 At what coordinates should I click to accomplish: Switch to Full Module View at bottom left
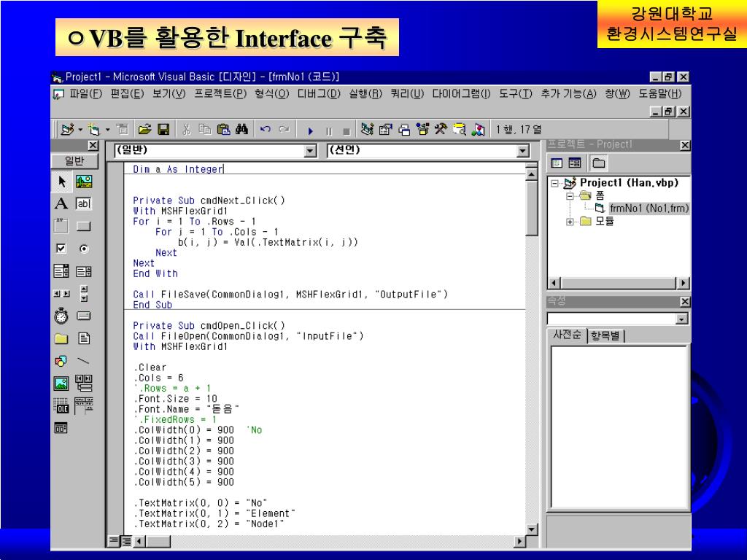(x=126, y=541)
